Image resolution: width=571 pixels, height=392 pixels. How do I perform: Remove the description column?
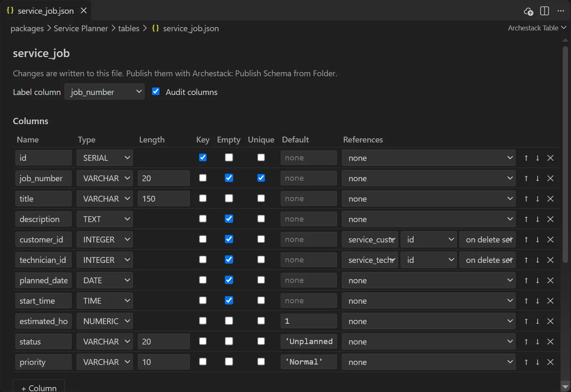[550, 219]
